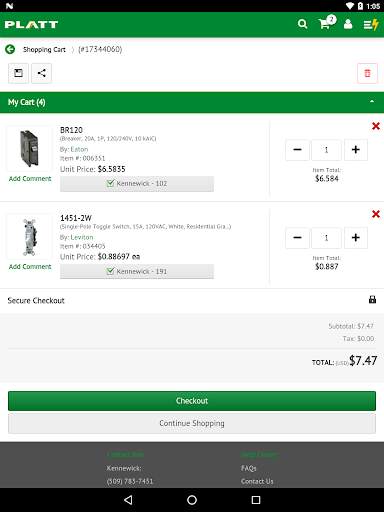Click the save cart icon button
This screenshot has width=384, height=512.
coord(18,73)
